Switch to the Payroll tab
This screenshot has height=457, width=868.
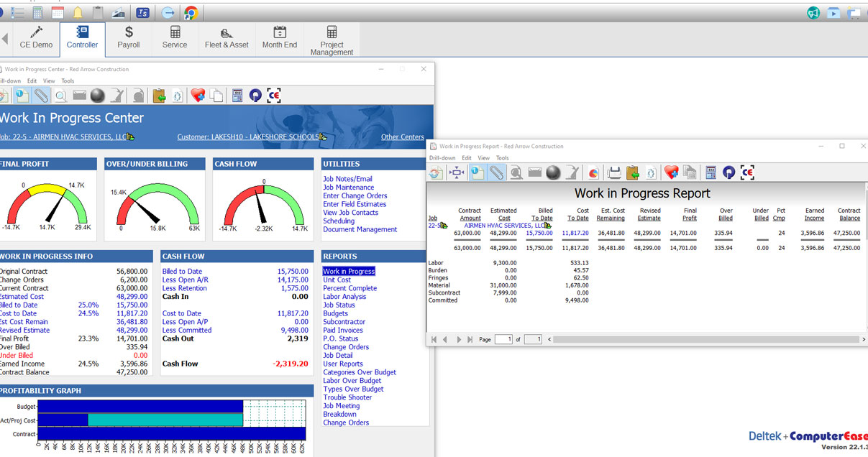coord(129,39)
